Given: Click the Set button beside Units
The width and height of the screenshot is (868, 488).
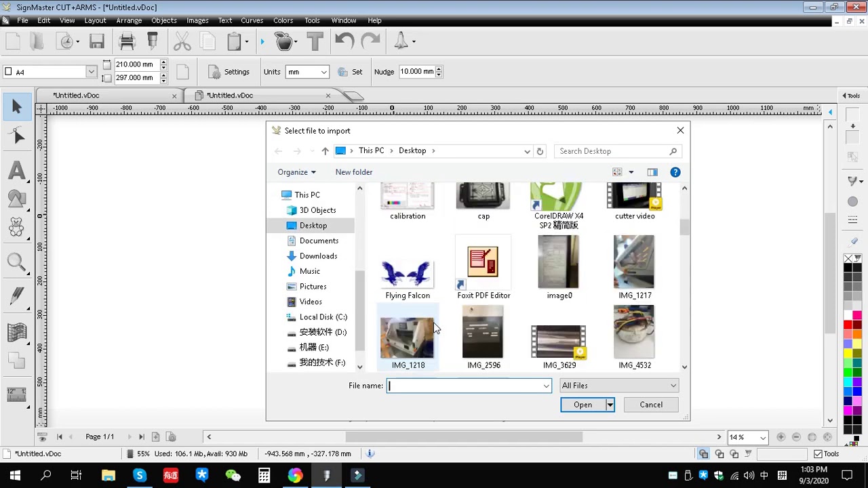Looking at the screenshot, I should [350, 72].
